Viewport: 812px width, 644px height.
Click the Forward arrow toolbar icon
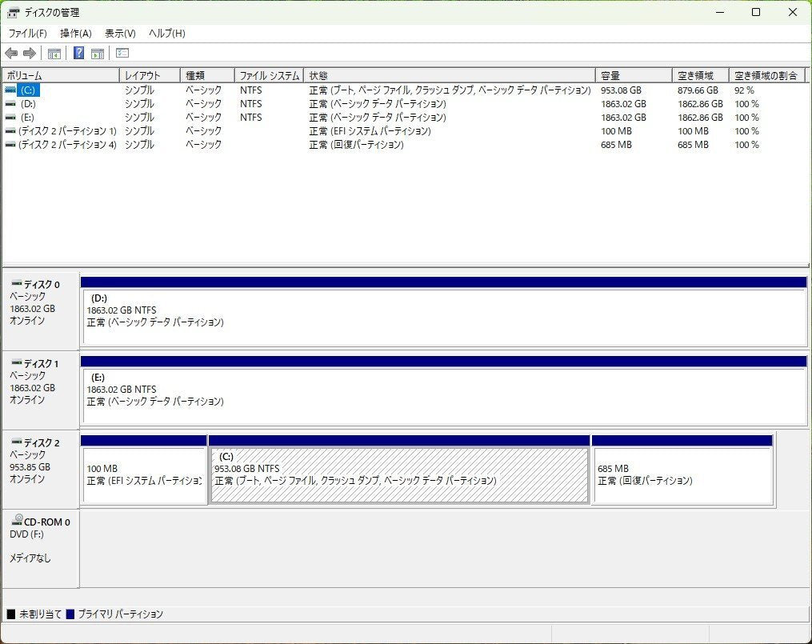(30, 54)
